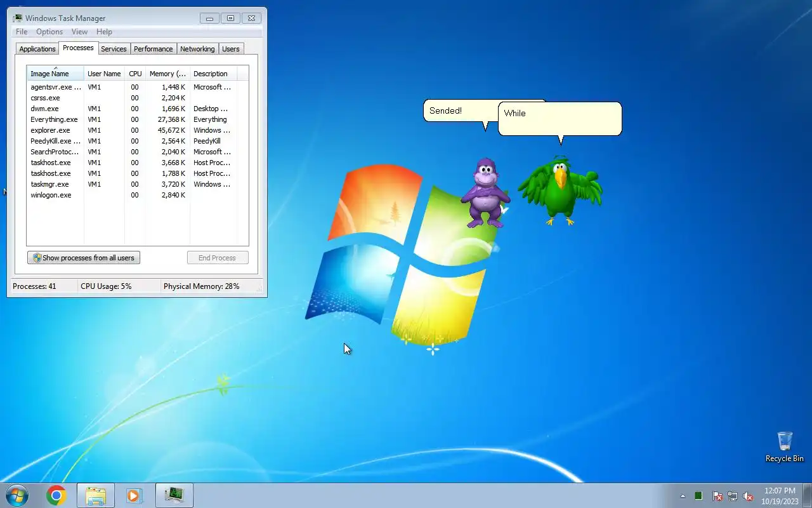This screenshot has width=812, height=508.
Task: Open the File menu
Action: click(x=22, y=32)
